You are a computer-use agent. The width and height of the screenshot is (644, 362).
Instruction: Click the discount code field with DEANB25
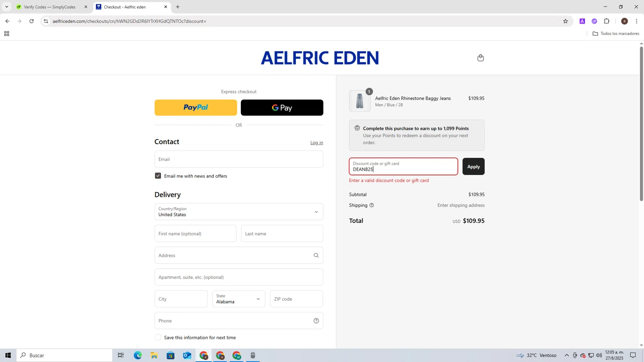pyautogui.click(x=404, y=166)
